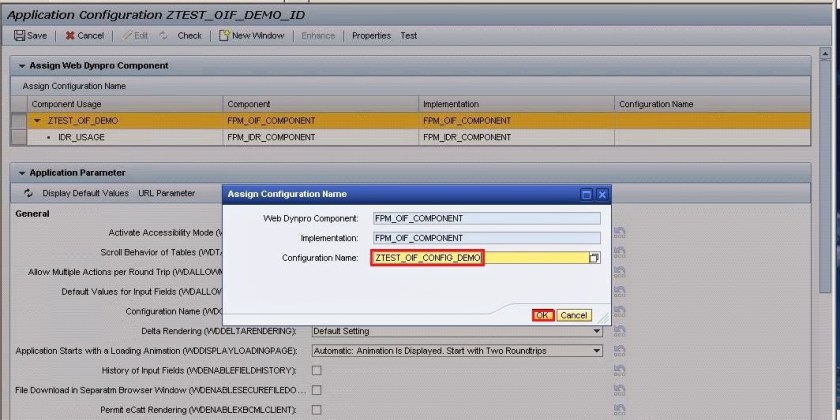Viewport: 840px width, 420px height.
Task: Click the Implementation field in the dialog
Action: click(x=487, y=238)
